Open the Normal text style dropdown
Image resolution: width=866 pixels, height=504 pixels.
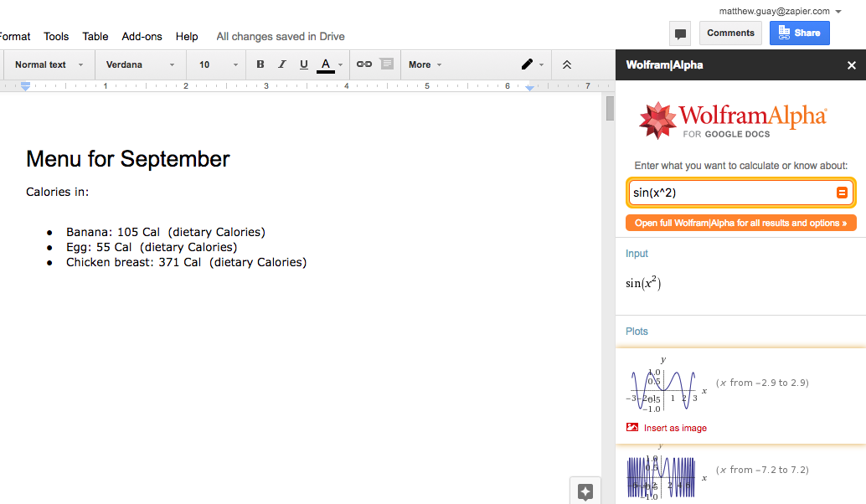tap(49, 64)
